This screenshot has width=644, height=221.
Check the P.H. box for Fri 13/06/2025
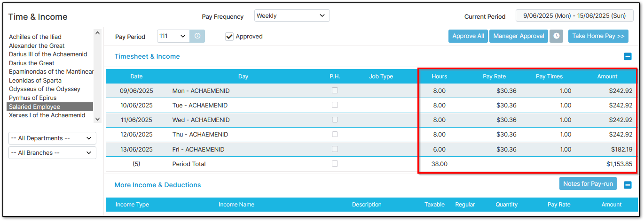335,149
